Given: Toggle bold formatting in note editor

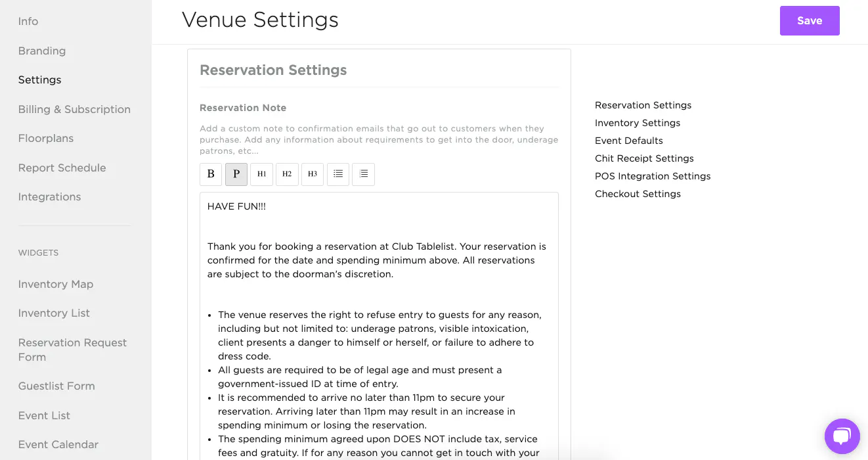Looking at the screenshot, I should coord(211,174).
